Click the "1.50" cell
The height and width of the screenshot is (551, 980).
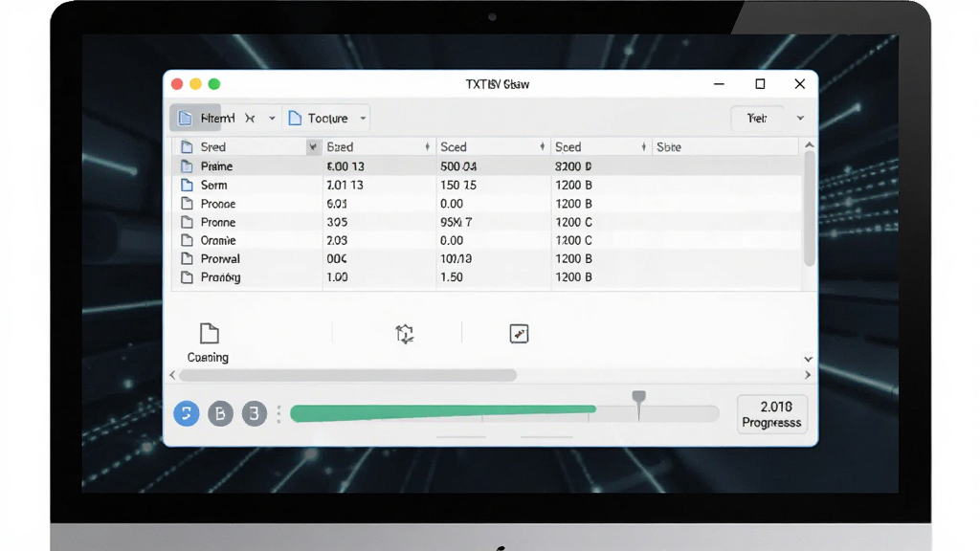pos(452,277)
